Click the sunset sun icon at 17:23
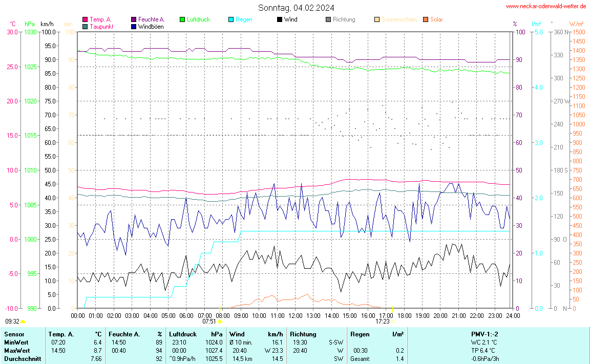The height and width of the screenshot is (364, 590). [x=392, y=322]
